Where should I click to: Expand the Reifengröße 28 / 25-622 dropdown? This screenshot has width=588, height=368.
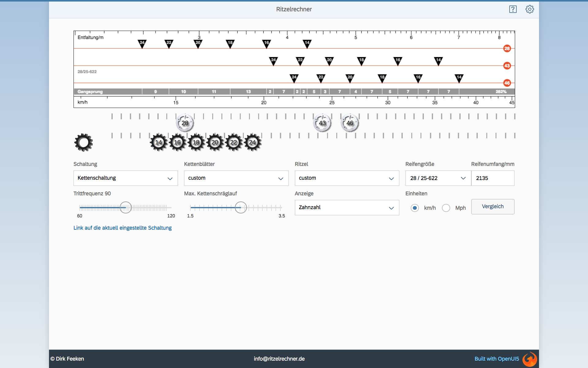tap(438, 178)
